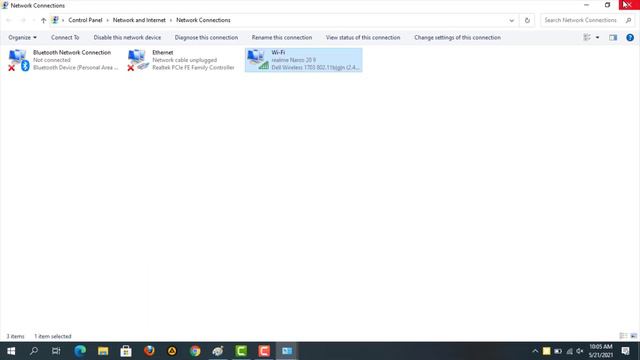Open the volume icon in system tray
640x360 pixels.
580,351
